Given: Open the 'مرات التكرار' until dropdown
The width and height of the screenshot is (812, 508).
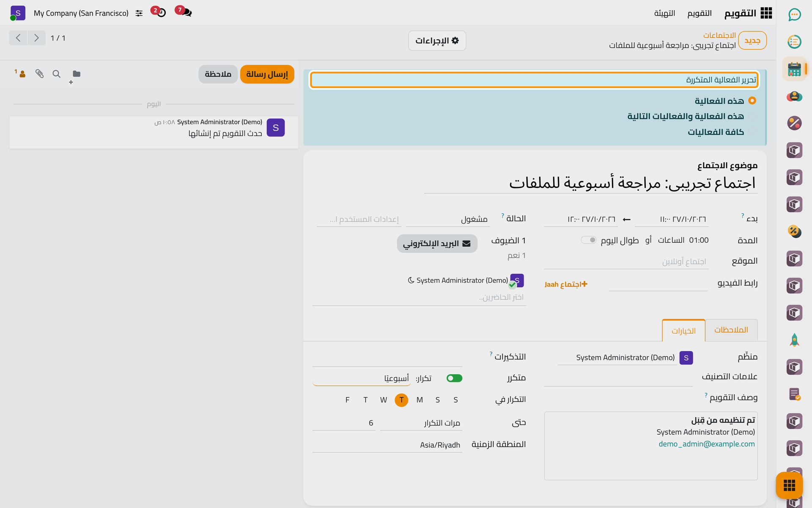Looking at the screenshot, I should (x=421, y=423).
